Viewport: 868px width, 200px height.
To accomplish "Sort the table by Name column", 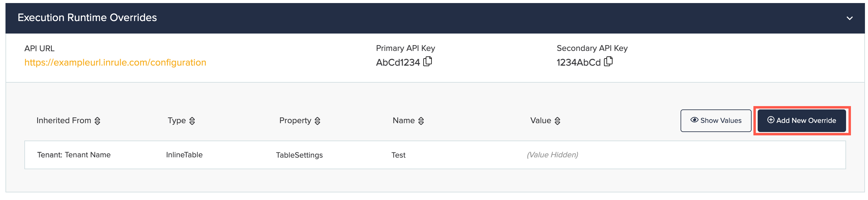I will (421, 120).
